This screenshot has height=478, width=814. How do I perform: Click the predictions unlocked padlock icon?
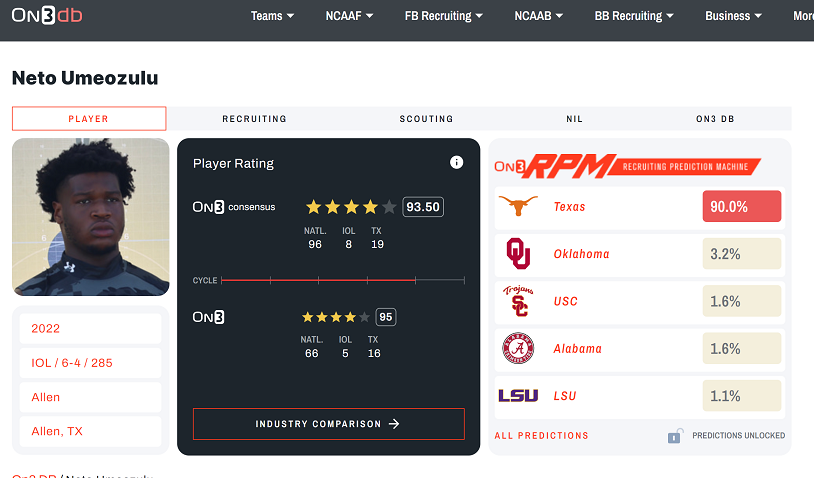(676, 436)
